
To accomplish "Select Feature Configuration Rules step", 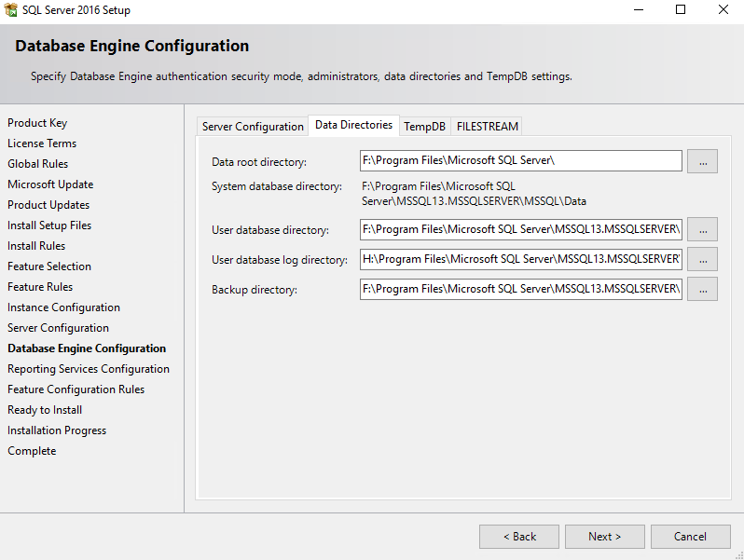I will 76,389.
